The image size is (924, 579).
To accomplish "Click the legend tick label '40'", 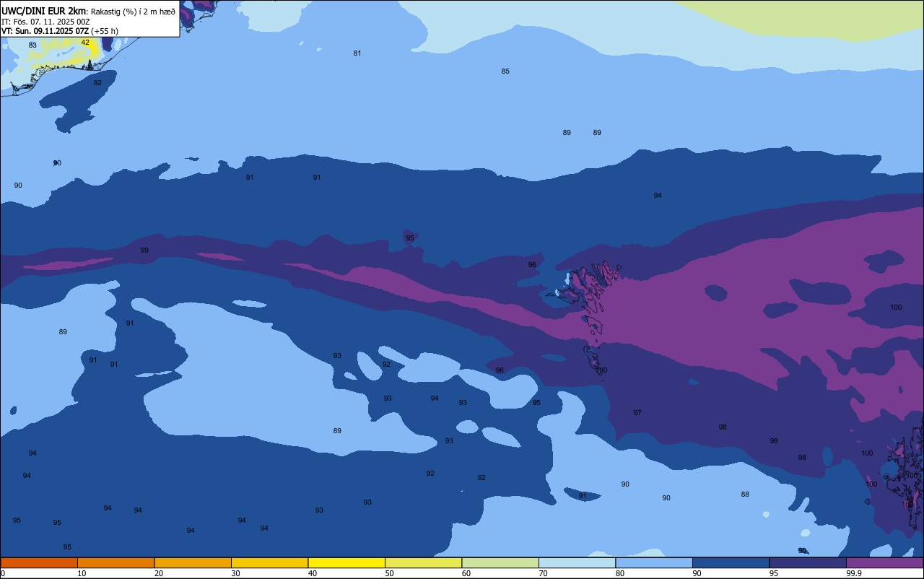I will pos(313,573).
